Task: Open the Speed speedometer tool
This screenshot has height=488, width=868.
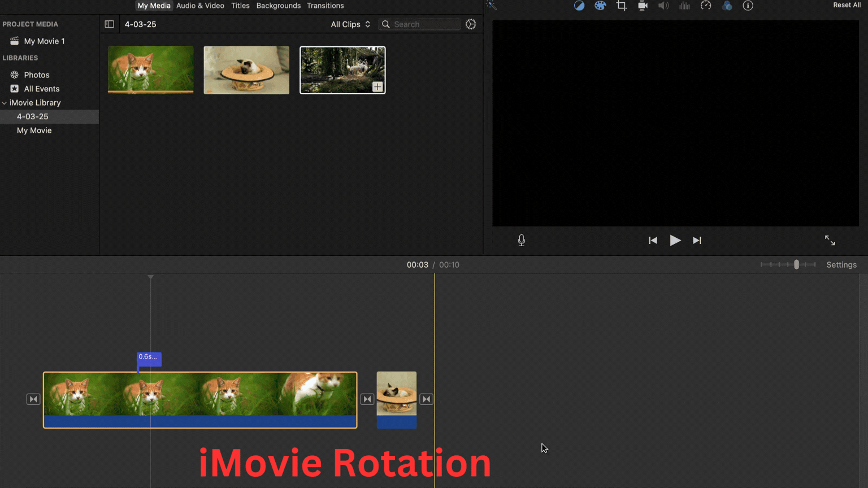Action: (x=706, y=6)
